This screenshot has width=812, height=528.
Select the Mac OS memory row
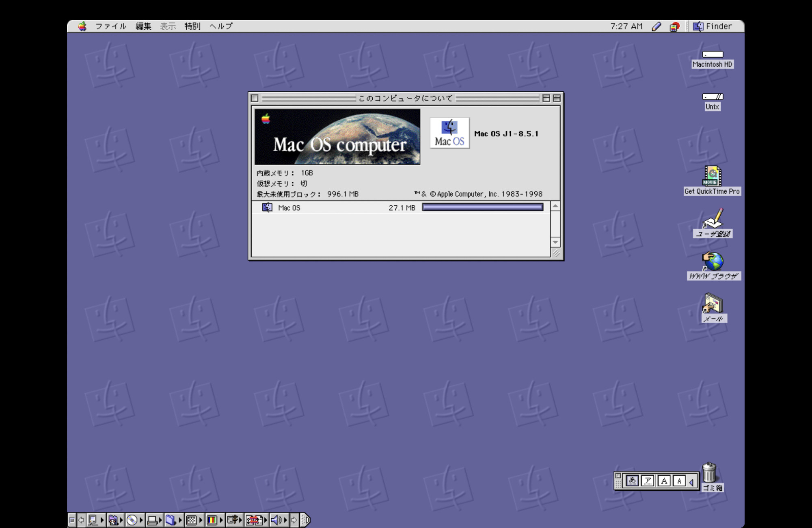pos(401,207)
